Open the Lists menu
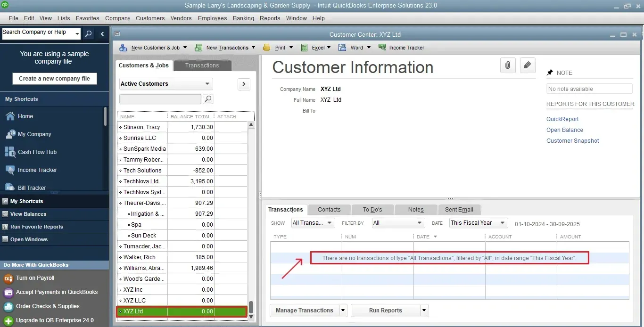The width and height of the screenshot is (644, 327). click(x=64, y=18)
